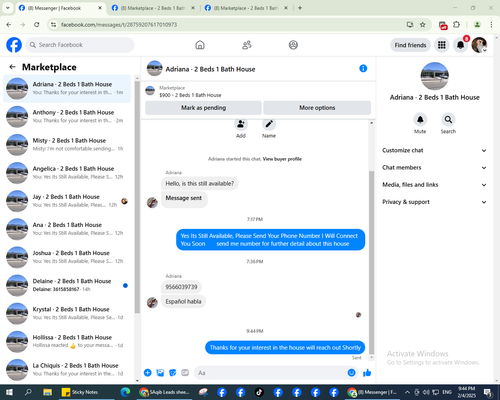Open SAqib Leads sheet Chrome taskbar item

(x=165, y=392)
